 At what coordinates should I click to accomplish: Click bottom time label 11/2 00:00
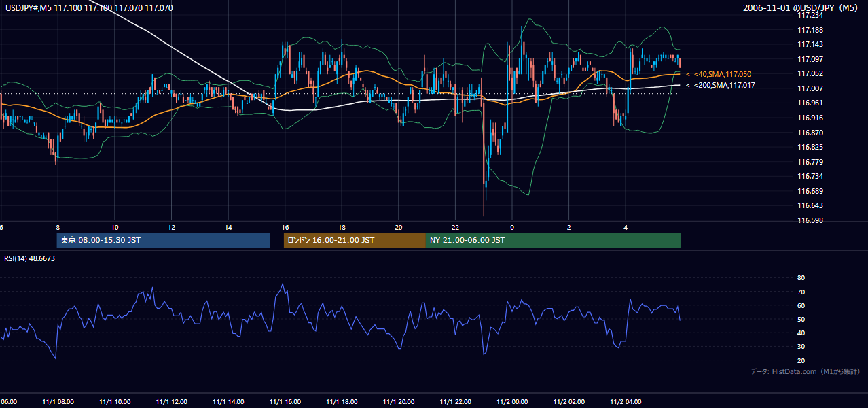point(512,402)
